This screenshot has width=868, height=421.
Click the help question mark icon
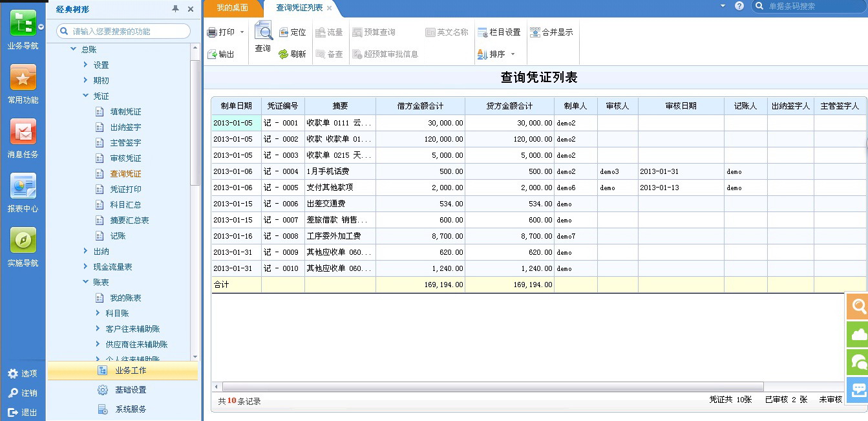coord(739,6)
